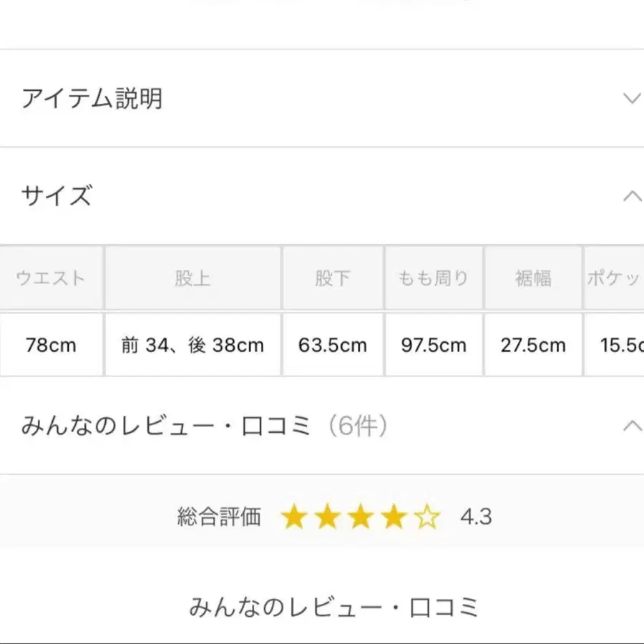
Task: Click the first star in 総合評価 rating
Action: coord(295,517)
